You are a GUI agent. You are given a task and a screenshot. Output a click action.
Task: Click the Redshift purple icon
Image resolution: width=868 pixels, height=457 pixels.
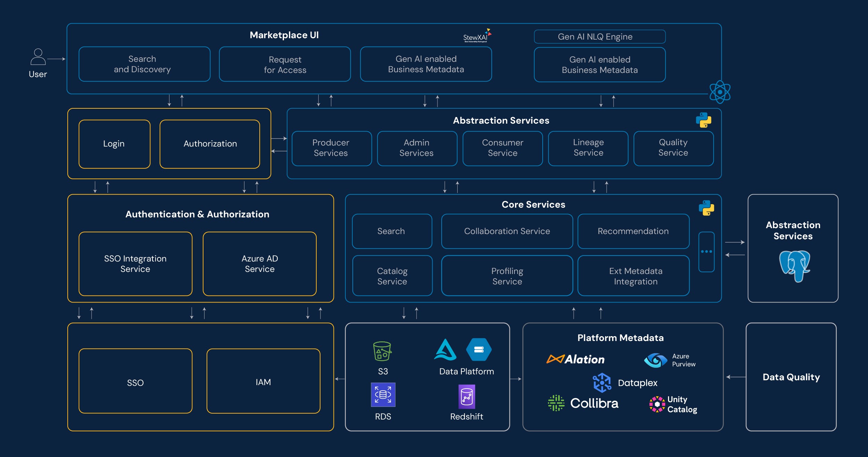(467, 396)
